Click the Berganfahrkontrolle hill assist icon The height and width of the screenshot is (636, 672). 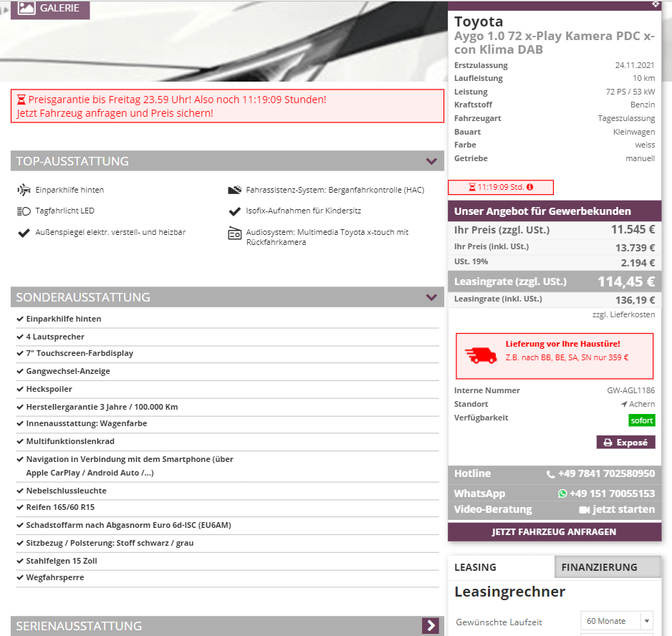tap(234, 190)
